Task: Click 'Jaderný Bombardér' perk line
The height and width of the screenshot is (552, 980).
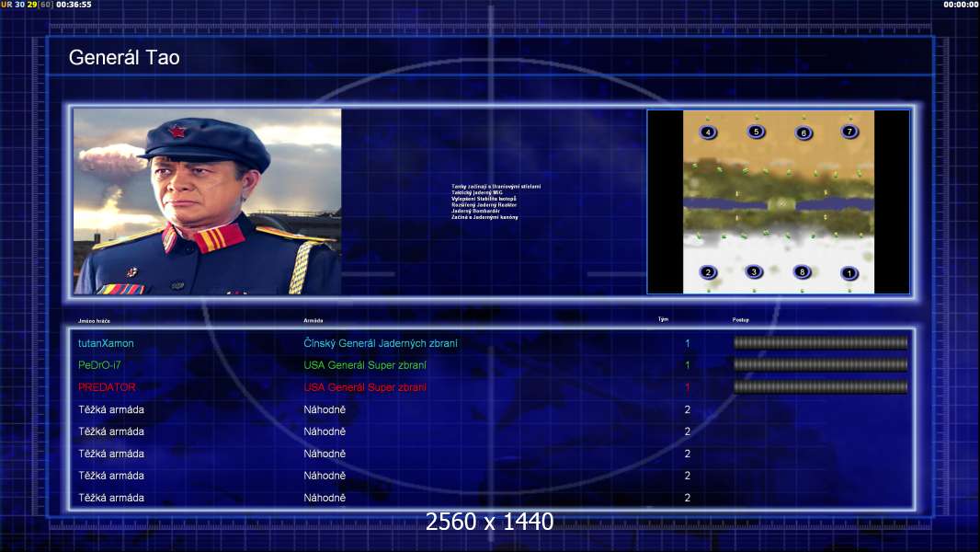Action: tap(475, 212)
